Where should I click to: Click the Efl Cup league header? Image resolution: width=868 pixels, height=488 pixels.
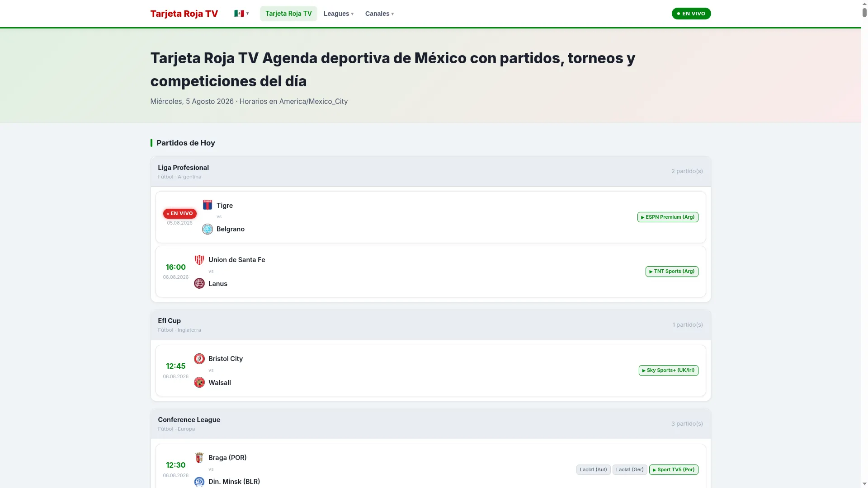point(431,325)
